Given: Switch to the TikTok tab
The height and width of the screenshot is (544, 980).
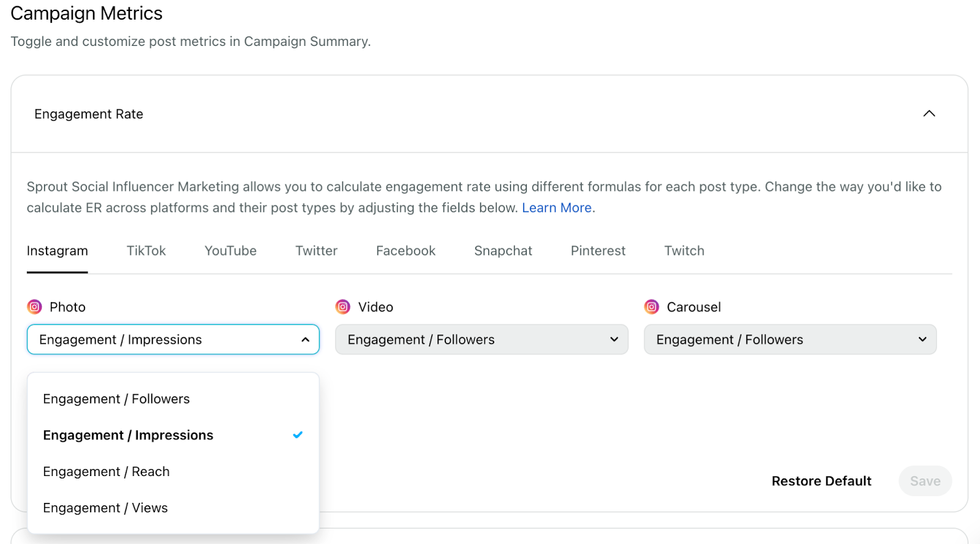Looking at the screenshot, I should tap(146, 251).
